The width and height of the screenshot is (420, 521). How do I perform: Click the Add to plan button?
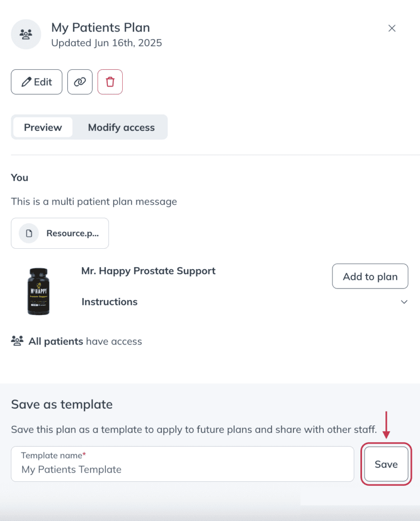(370, 276)
